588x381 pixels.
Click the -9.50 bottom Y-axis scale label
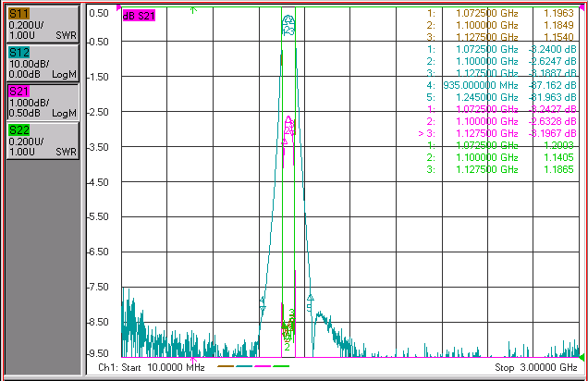(x=98, y=353)
